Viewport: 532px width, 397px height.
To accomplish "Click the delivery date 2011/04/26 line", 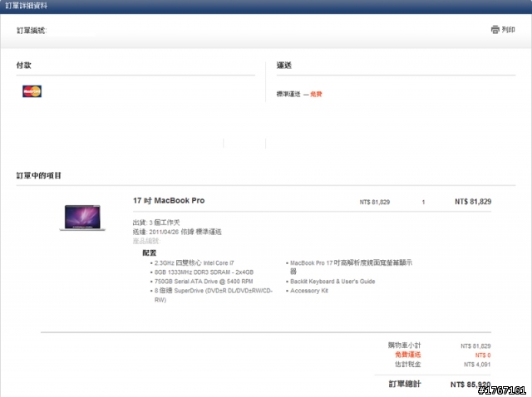I will coord(177,232).
